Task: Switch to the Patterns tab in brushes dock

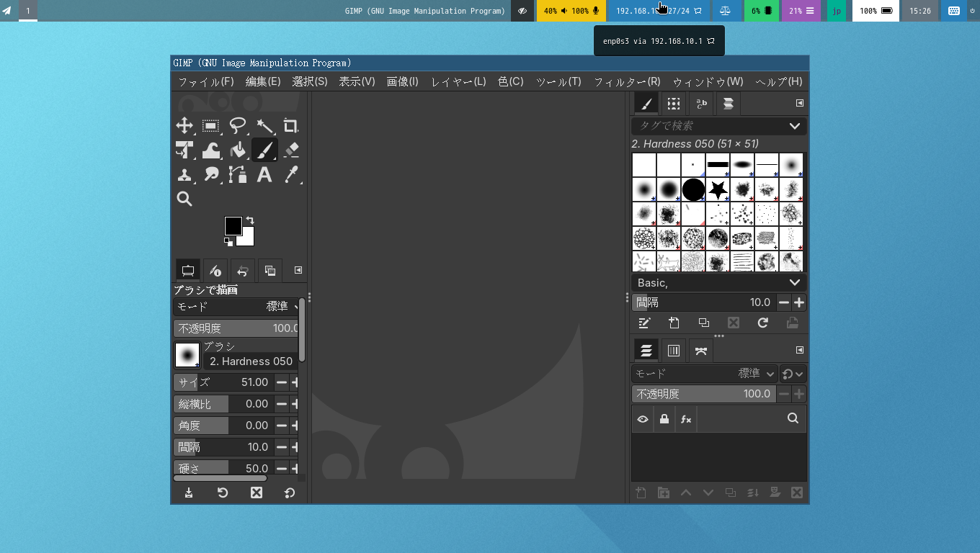Action: click(674, 104)
